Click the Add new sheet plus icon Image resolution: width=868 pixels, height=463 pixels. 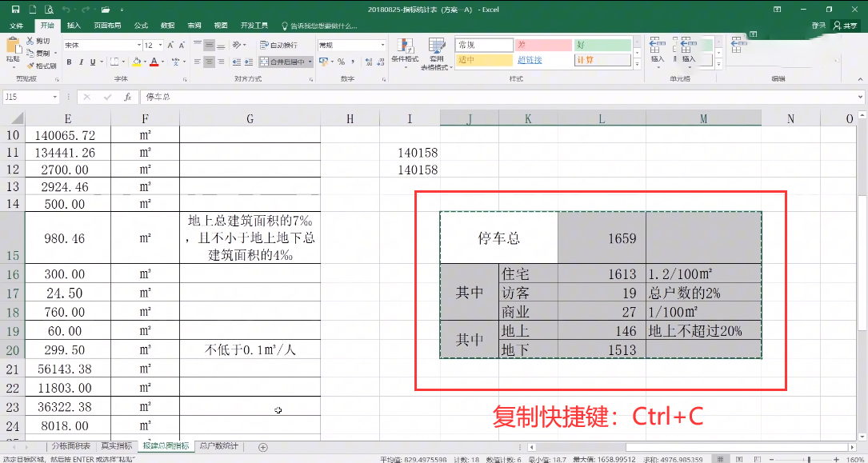263,446
